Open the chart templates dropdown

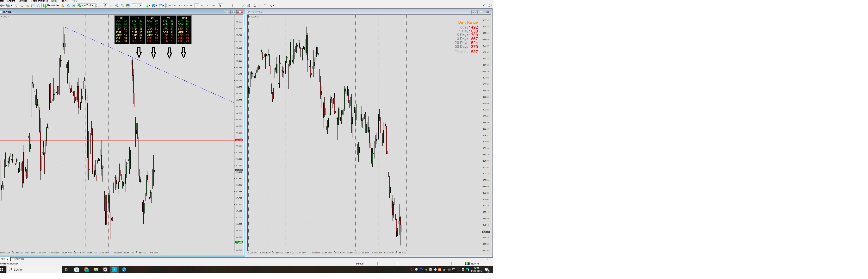tap(162, 6)
